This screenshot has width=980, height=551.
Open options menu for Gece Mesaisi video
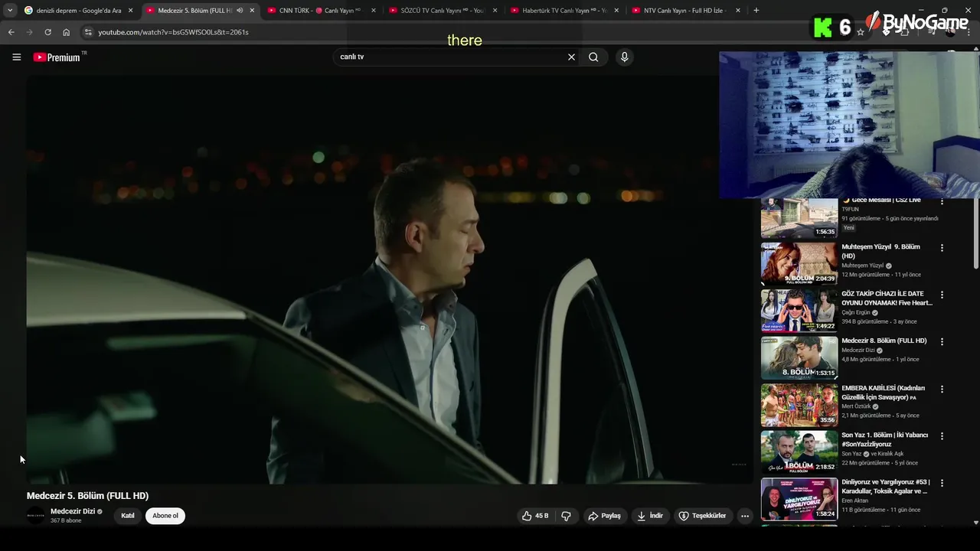pyautogui.click(x=942, y=201)
